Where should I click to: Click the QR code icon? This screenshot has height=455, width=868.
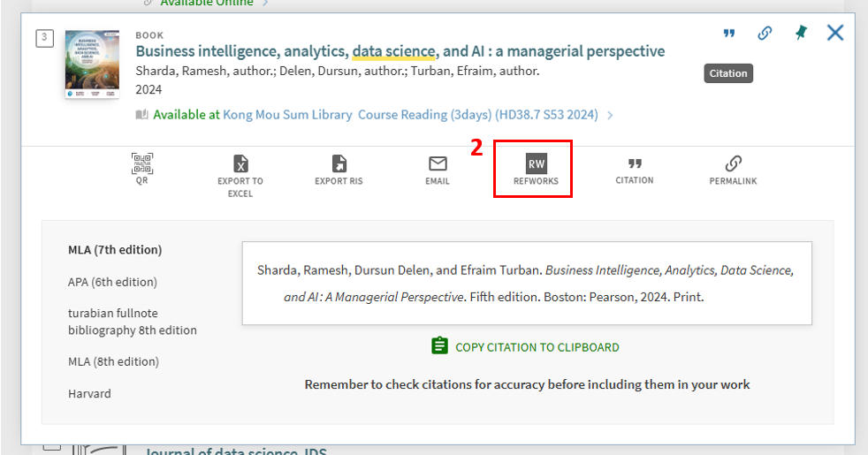(x=141, y=164)
